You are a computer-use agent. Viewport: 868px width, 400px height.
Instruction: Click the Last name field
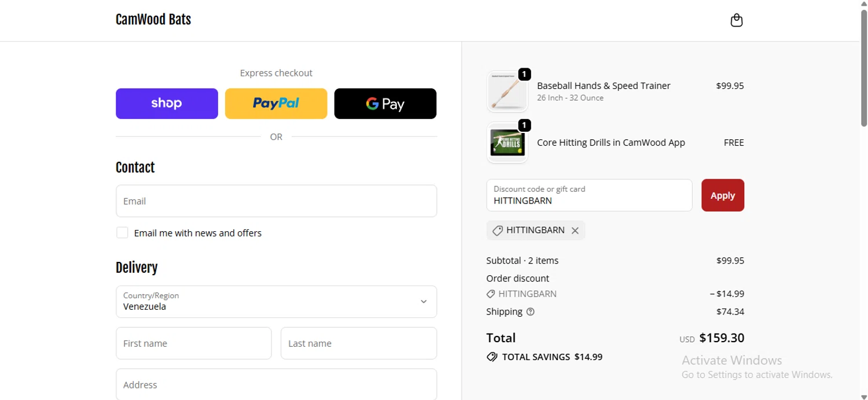pyautogui.click(x=359, y=343)
